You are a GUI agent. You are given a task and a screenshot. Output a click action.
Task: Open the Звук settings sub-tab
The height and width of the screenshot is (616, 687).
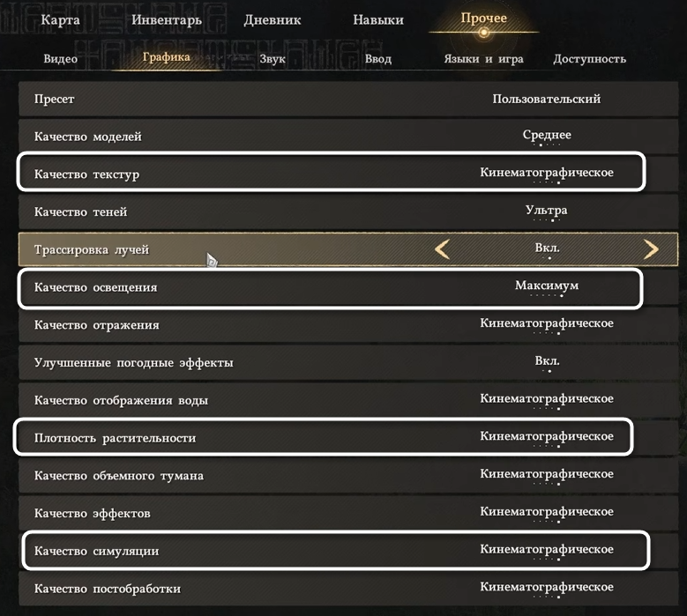tap(273, 59)
